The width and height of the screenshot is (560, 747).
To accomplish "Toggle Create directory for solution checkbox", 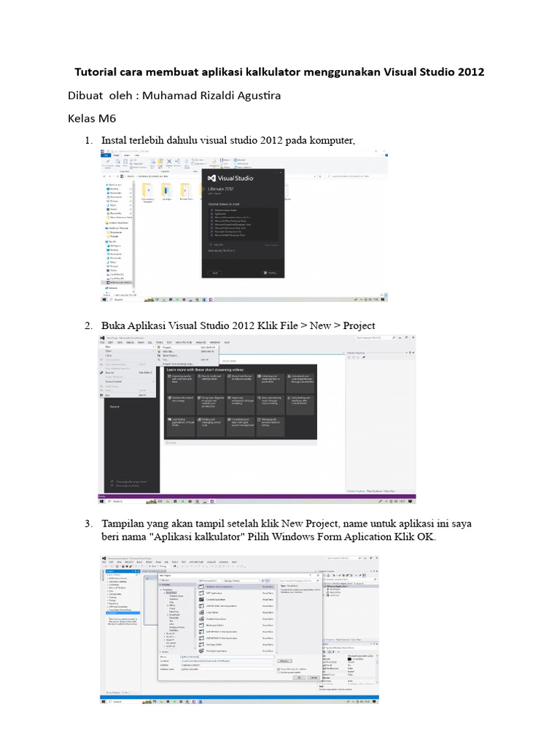I will (x=278, y=669).
